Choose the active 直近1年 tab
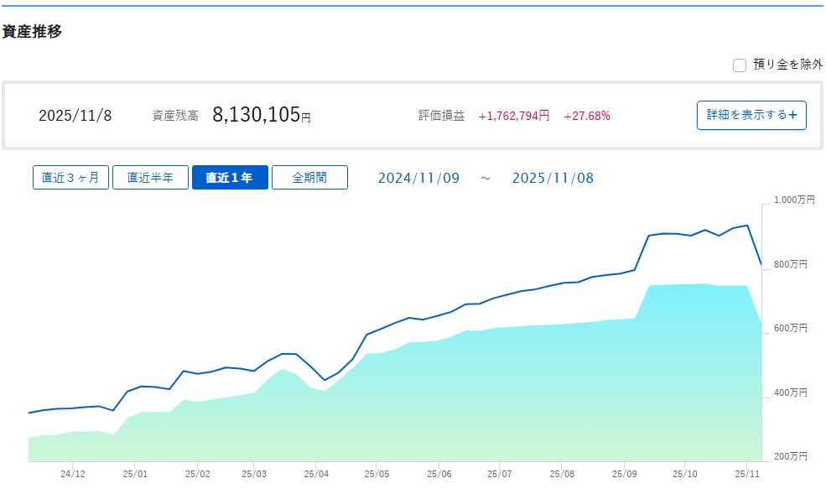Image resolution: width=826 pixels, height=504 pixels. pos(230,178)
